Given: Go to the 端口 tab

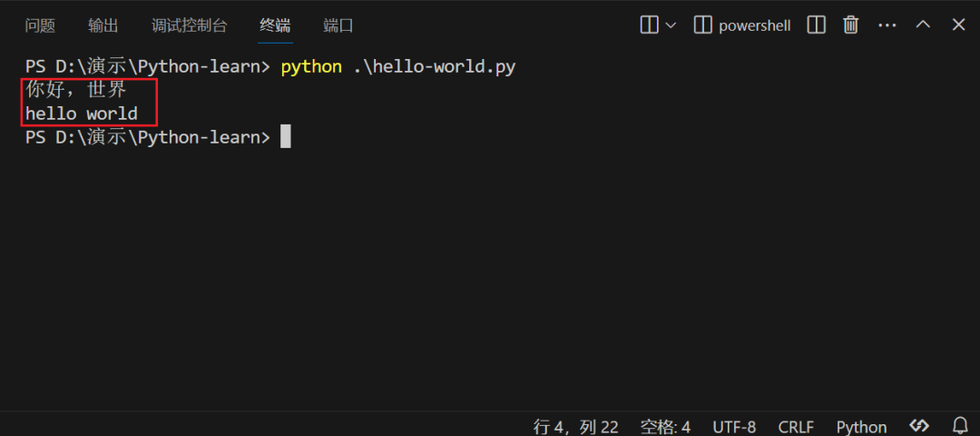Looking at the screenshot, I should [338, 25].
